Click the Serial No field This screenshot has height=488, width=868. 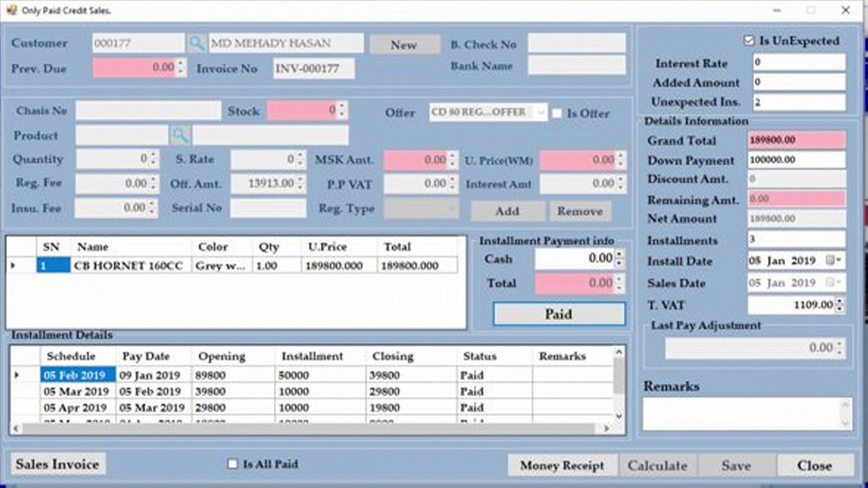[x=268, y=208]
